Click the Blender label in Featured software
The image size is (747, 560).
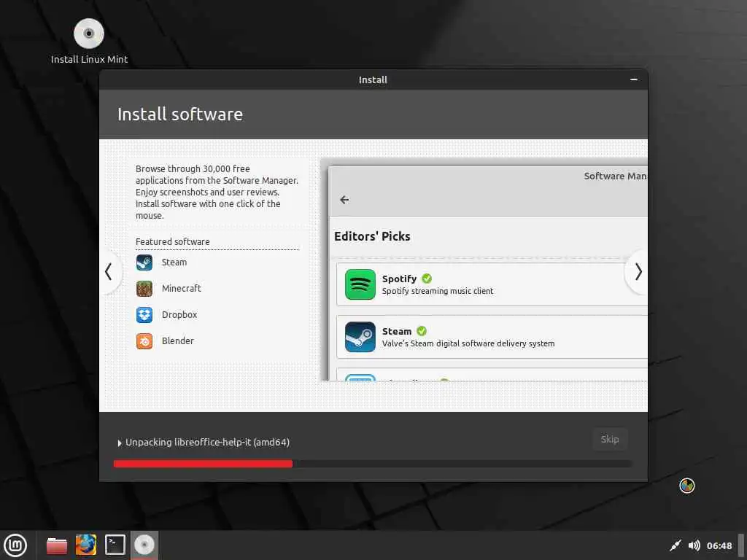pyautogui.click(x=178, y=341)
